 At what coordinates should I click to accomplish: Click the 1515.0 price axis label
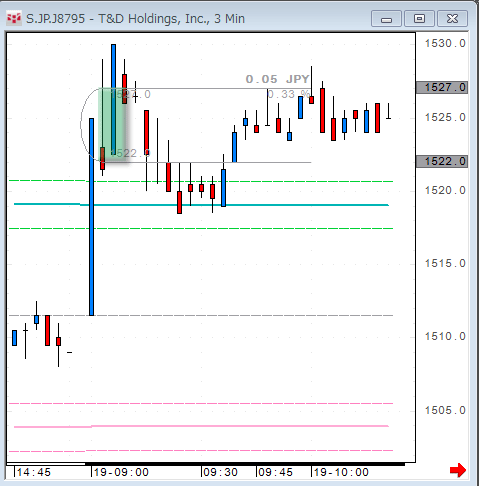coord(445,263)
